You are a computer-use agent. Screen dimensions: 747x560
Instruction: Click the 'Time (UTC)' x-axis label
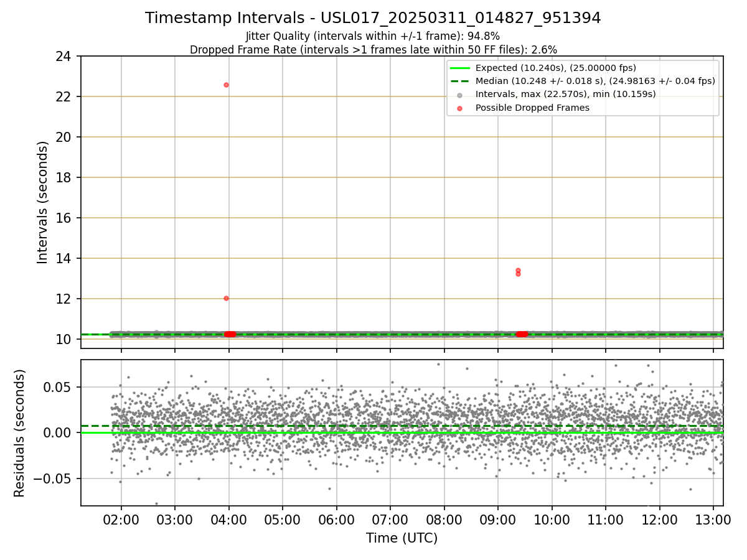pyautogui.click(x=402, y=538)
